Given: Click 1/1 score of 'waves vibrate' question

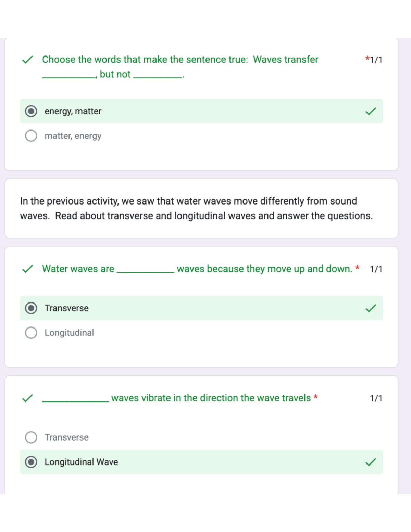Looking at the screenshot, I should coord(376,398).
